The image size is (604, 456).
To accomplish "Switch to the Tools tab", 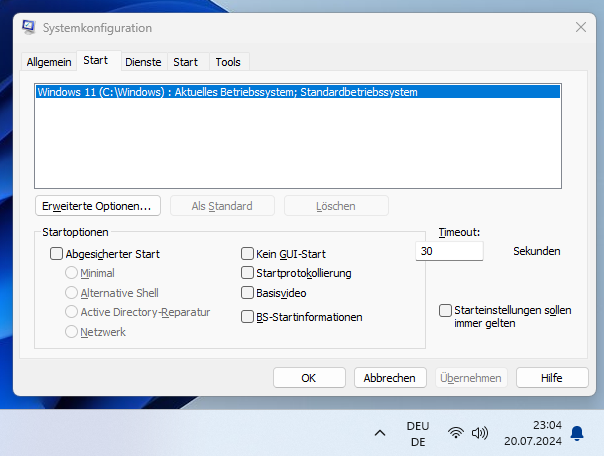I will click(228, 62).
